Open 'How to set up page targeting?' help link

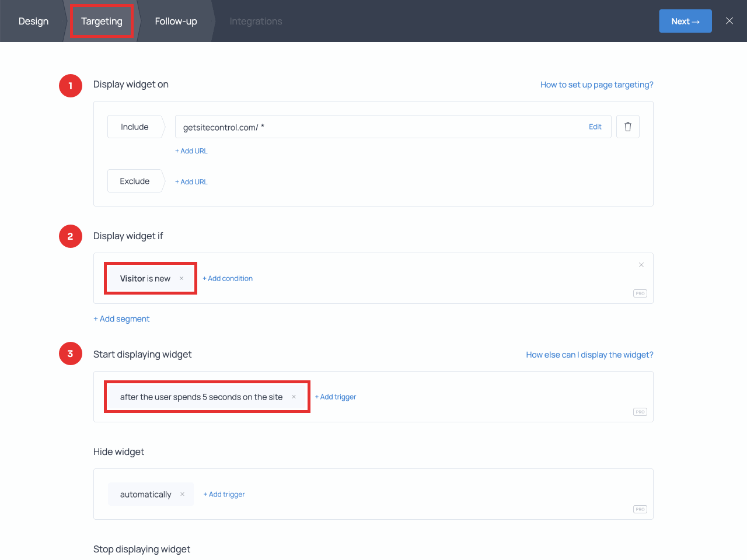click(596, 84)
